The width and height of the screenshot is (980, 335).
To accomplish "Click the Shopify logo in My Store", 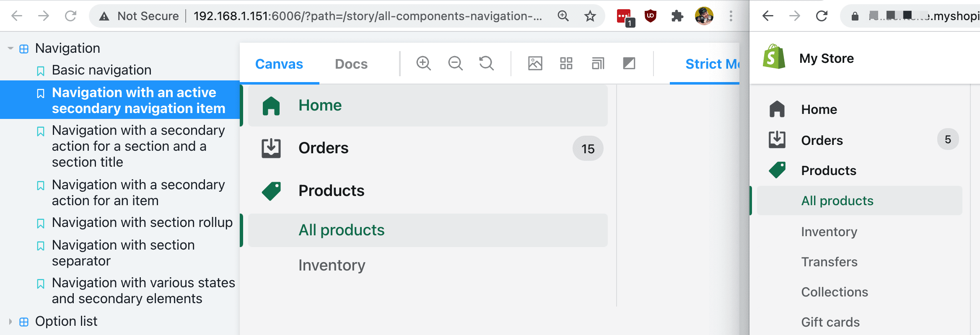I will [x=774, y=57].
